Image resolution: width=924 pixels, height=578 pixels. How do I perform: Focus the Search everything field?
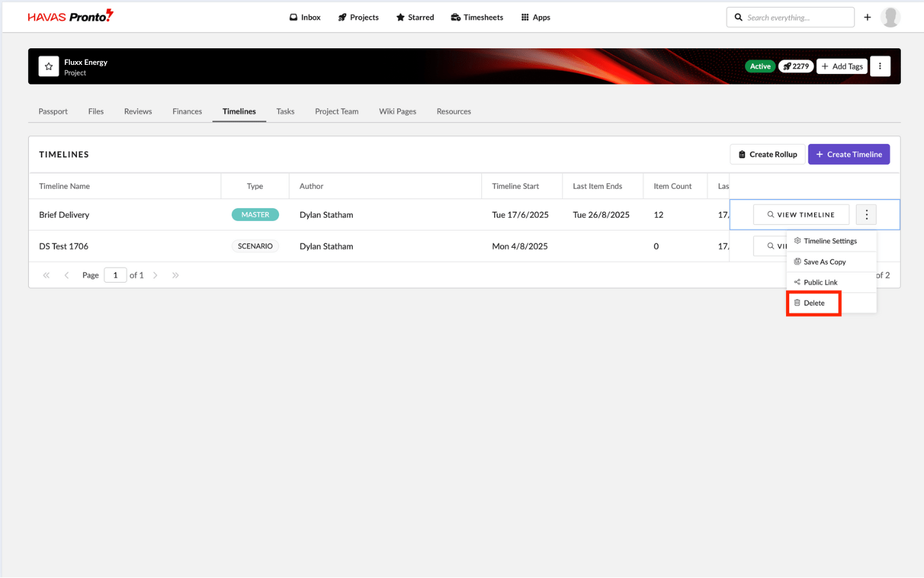tap(791, 17)
